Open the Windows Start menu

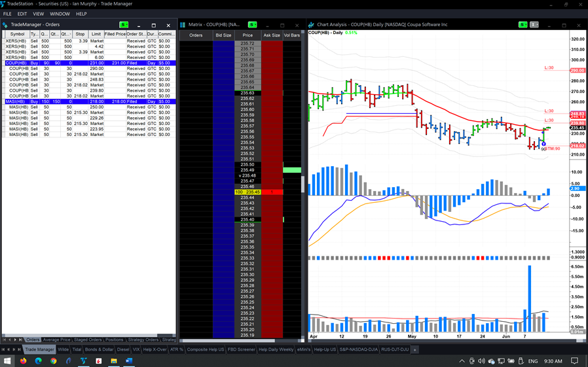tap(7, 360)
